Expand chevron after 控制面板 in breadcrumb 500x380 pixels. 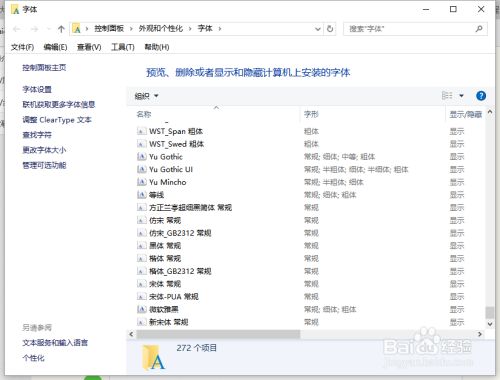131,29
